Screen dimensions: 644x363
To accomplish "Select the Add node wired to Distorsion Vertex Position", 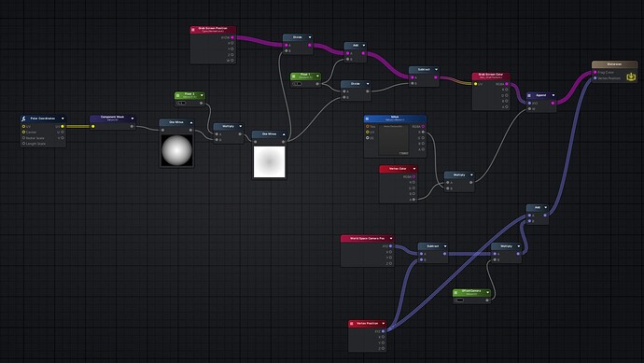I will point(538,215).
